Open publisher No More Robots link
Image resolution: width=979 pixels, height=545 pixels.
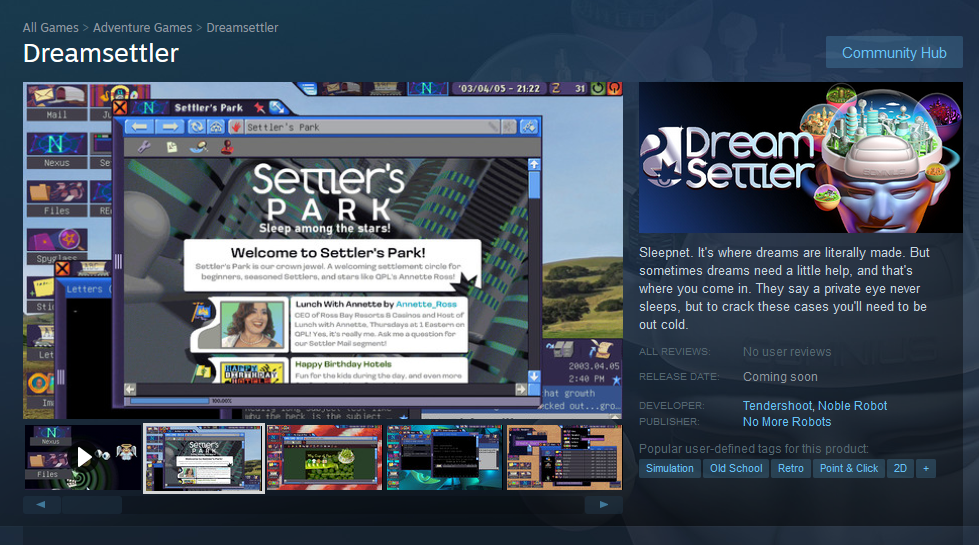coord(787,422)
